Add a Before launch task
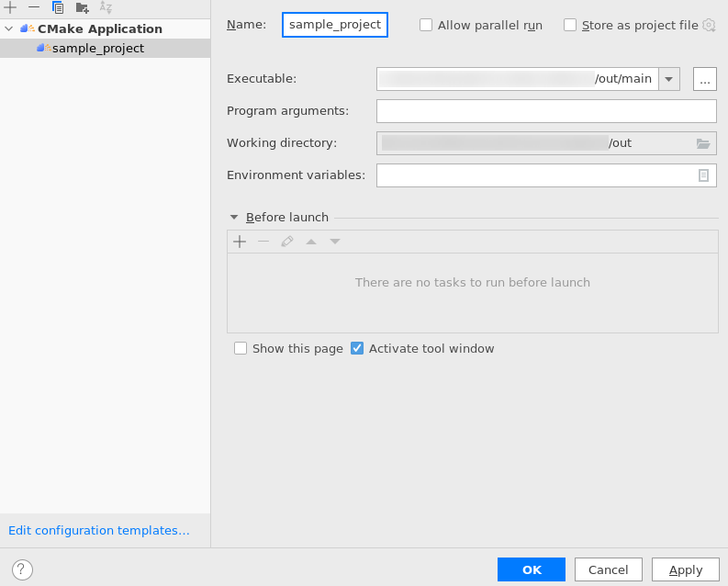Screen dimensions: 728x586 click(x=240, y=242)
